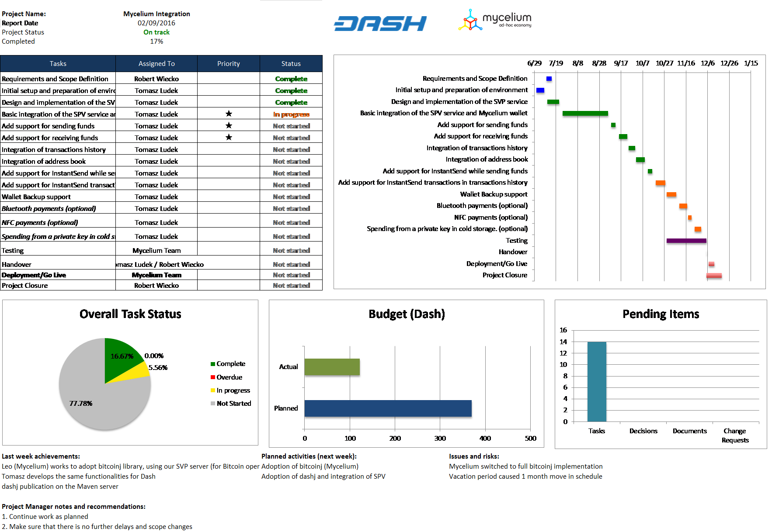
Task: Select 'Project Closure' task cell
Action: click(x=58, y=285)
